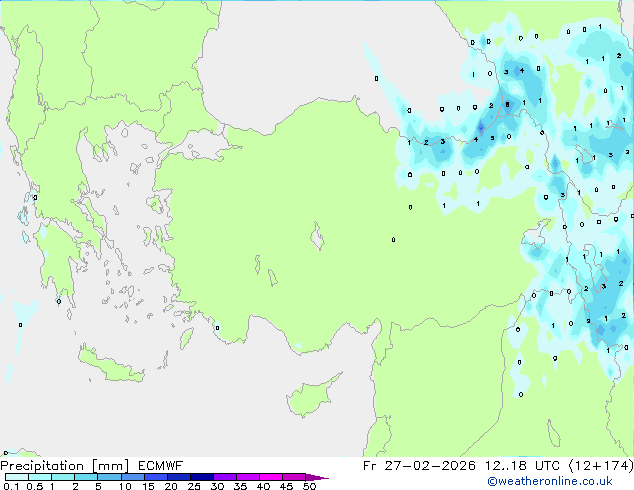
Task: Click the '10' legend scale label
Action: [125, 486]
